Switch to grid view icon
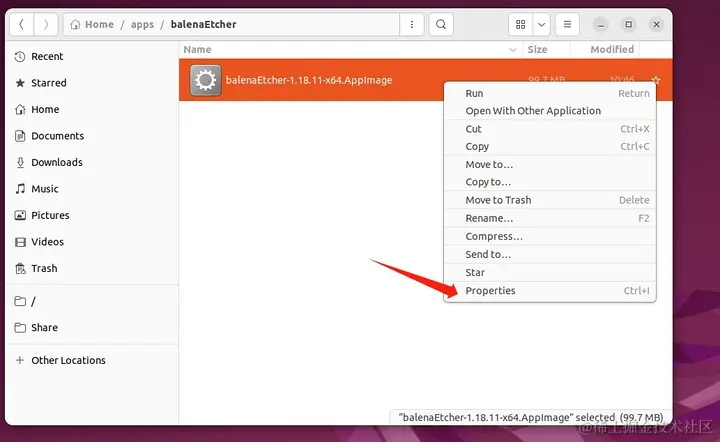The width and height of the screenshot is (720, 442). point(520,24)
